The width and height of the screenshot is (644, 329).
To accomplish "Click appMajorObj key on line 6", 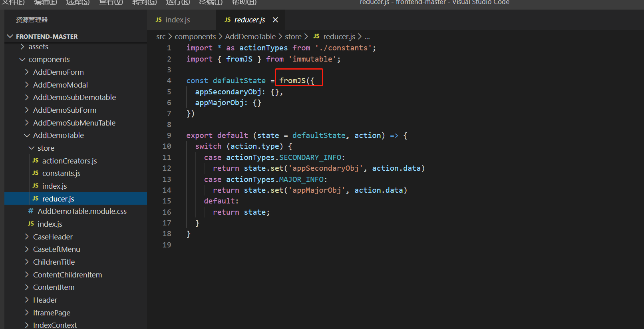I will point(219,103).
